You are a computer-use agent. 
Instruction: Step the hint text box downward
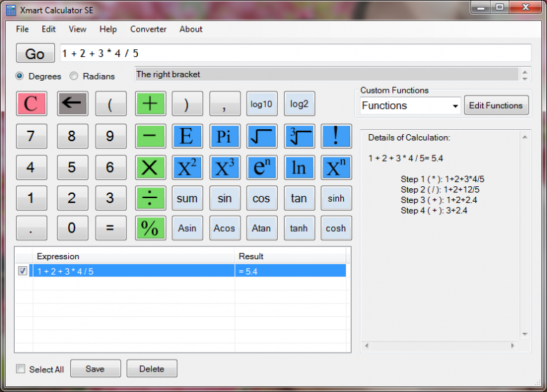click(x=525, y=79)
